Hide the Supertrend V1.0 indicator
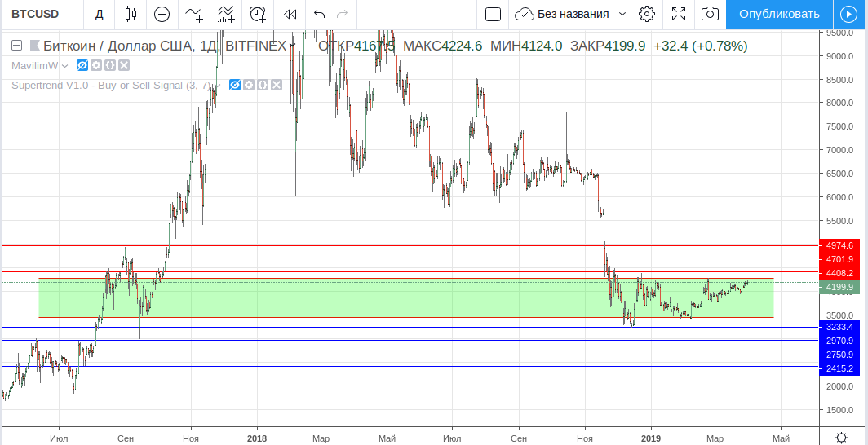Viewport: 868px width, 445px height. pyautogui.click(x=235, y=85)
